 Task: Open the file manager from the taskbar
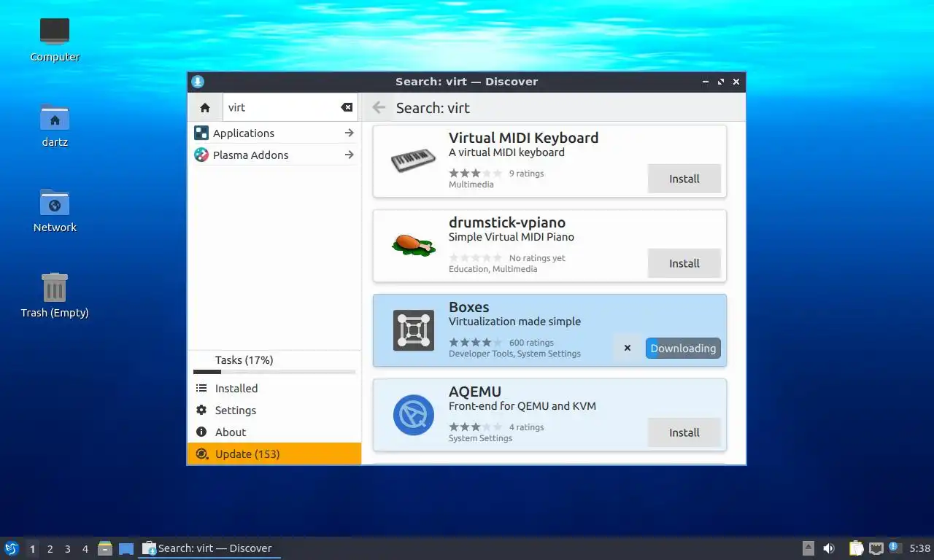click(105, 548)
